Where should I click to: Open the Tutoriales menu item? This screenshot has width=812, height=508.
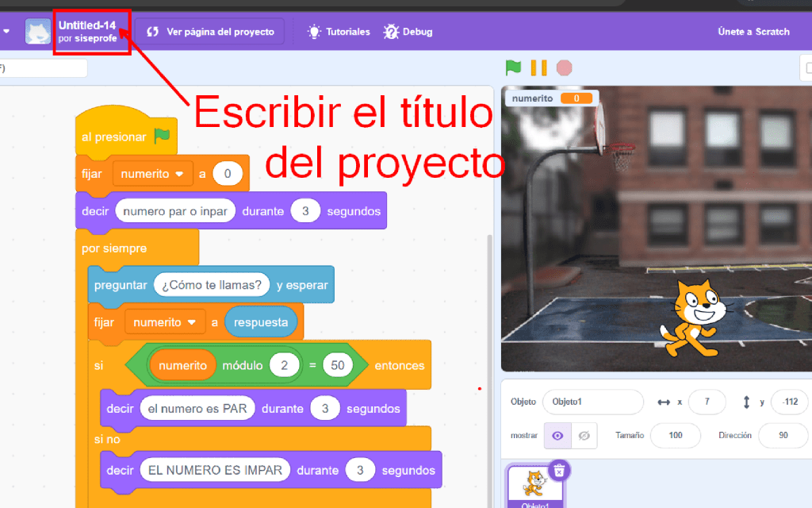click(348, 32)
